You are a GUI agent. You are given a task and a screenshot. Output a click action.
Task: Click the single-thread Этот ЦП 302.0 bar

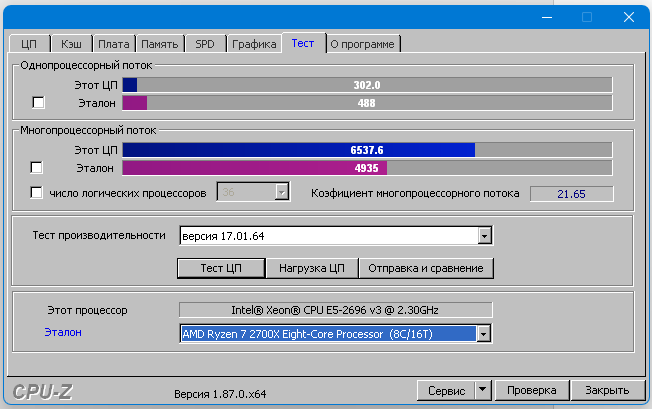click(x=367, y=85)
